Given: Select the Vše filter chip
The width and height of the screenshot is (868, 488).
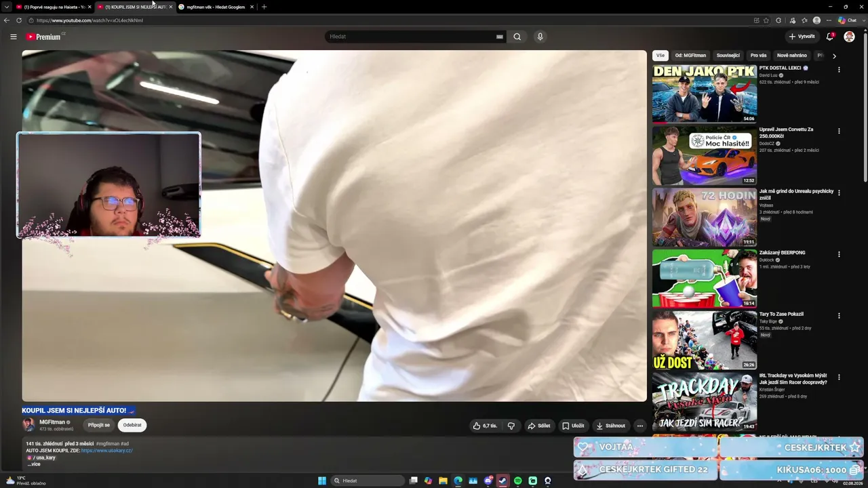Looking at the screenshot, I should point(660,56).
